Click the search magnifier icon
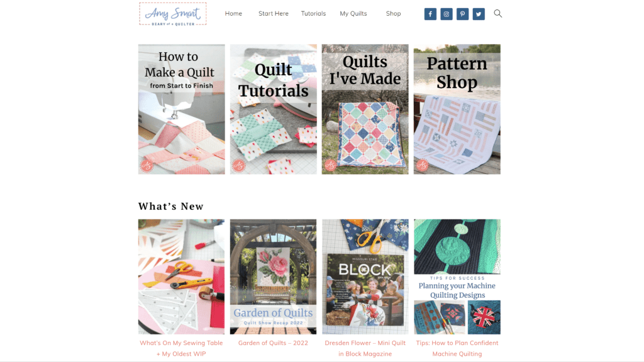Screen dimensions: 644x362 point(498,14)
